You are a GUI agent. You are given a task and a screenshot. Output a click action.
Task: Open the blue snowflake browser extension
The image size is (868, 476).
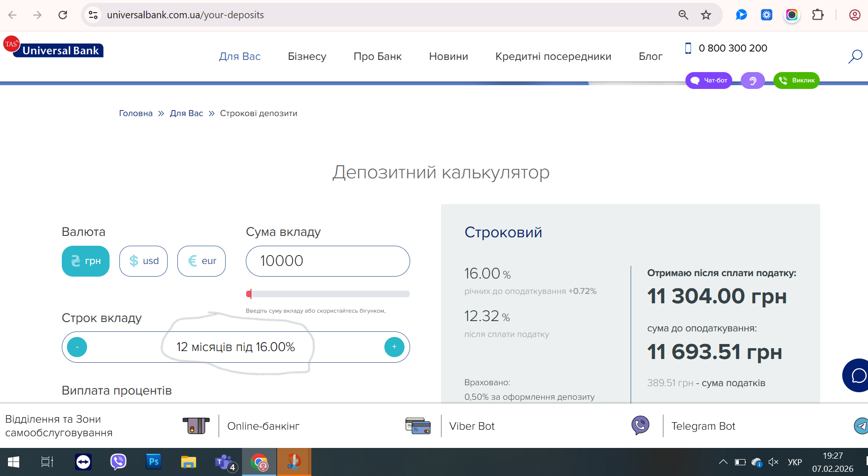point(766,15)
